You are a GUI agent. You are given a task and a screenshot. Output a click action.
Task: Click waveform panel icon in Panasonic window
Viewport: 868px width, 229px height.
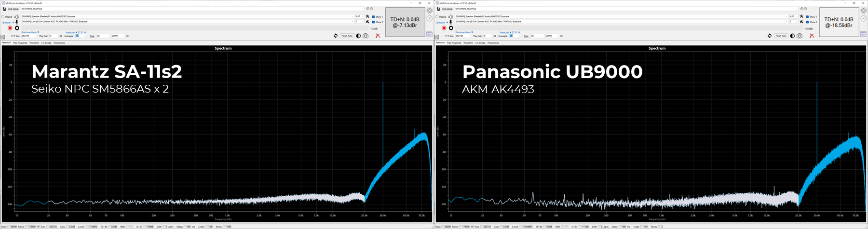point(863,34)
